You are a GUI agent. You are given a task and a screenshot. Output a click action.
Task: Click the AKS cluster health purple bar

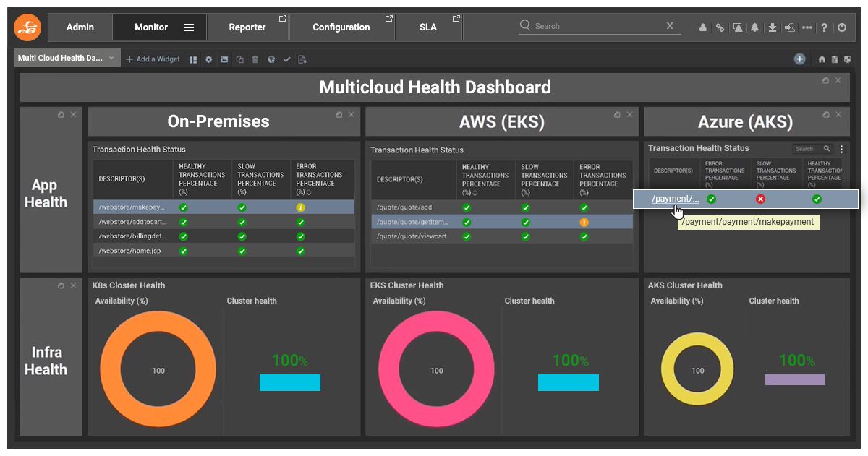coord(795,379)
